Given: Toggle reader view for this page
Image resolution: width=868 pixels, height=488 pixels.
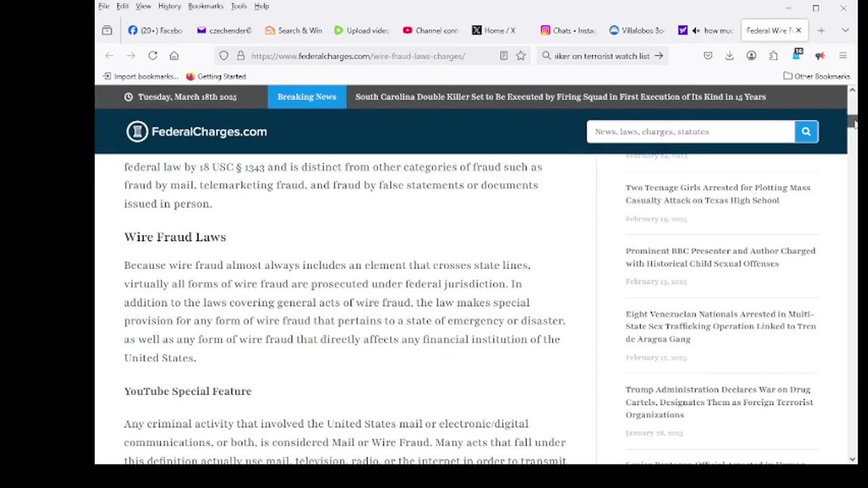Looking at the screenshot, I should tap(503, 56).
